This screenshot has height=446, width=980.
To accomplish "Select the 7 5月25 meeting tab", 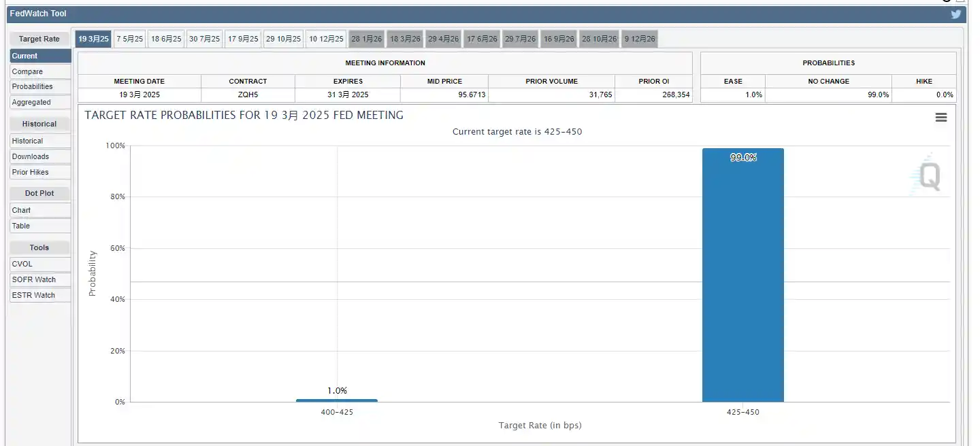I will click(x=129, y=39).
